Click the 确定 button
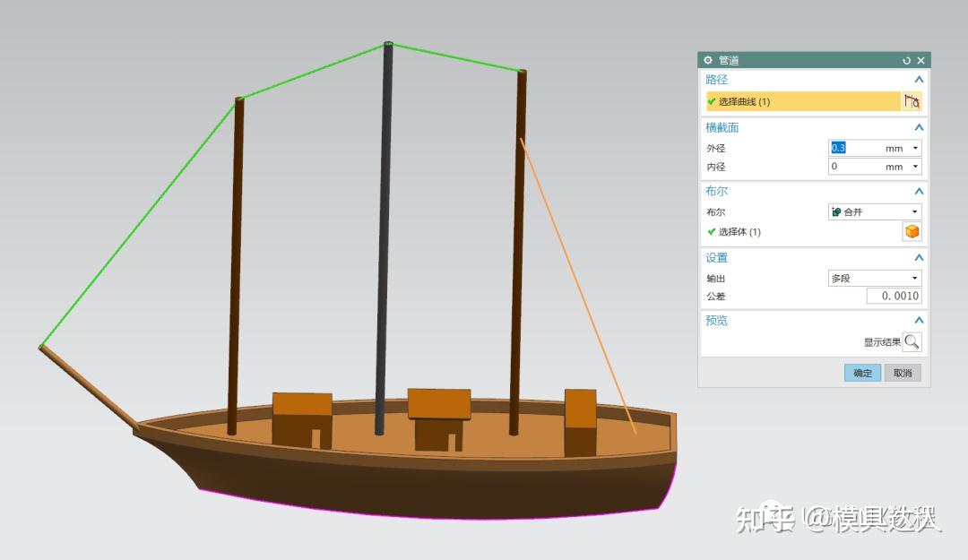The height and width of the screenshot is (560, 968). pyautogui.click(x=862, y=373)
